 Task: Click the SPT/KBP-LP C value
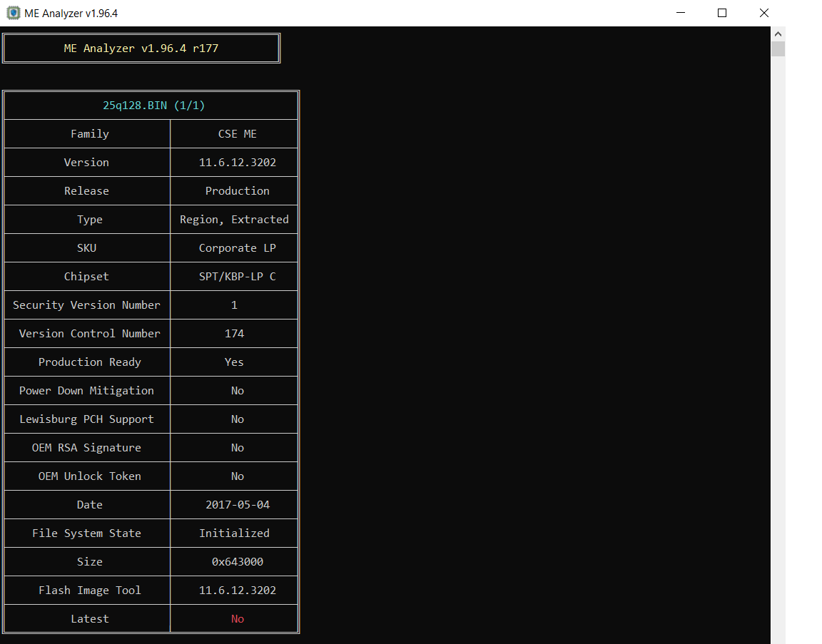click(238, 276)
